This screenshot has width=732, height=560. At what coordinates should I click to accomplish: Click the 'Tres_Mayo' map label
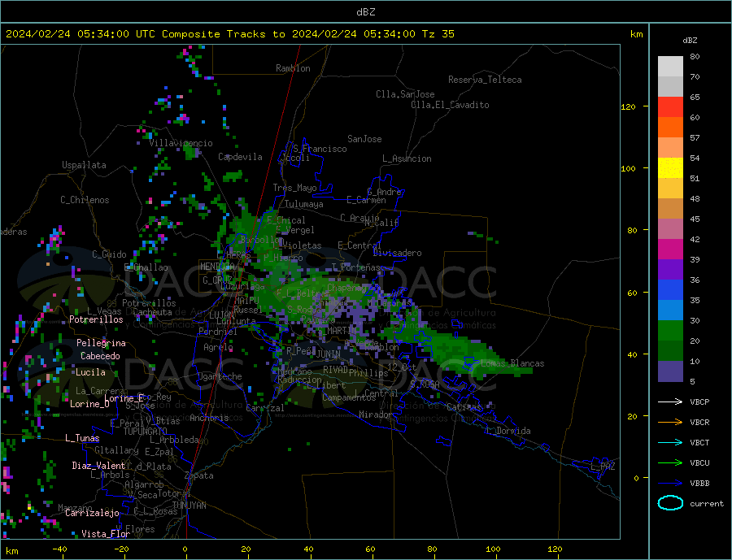point(294,188)
